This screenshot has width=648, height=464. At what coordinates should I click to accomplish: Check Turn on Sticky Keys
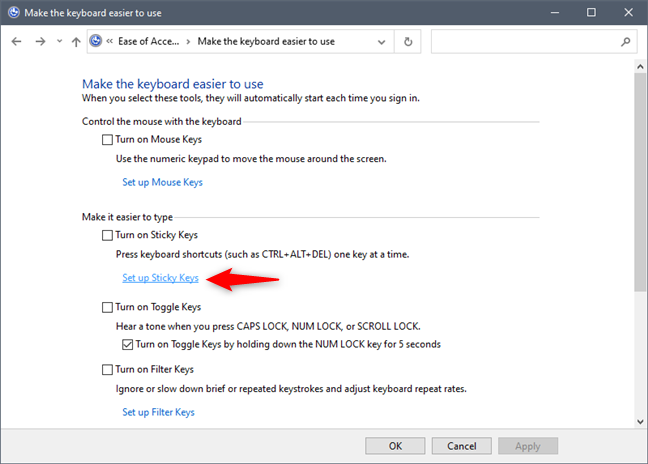pyautogui.click(x=107, y=235)
